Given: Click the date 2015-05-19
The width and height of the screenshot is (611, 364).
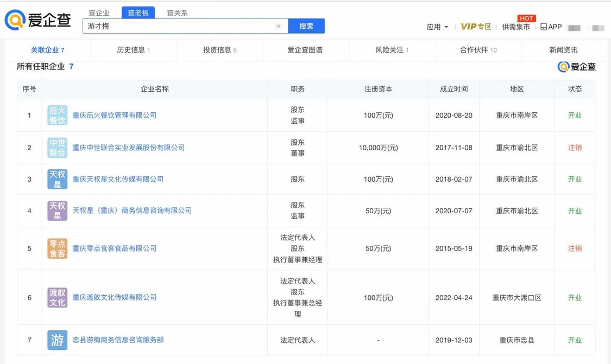Looking at the screenshot, I should [x=454, y=248].
